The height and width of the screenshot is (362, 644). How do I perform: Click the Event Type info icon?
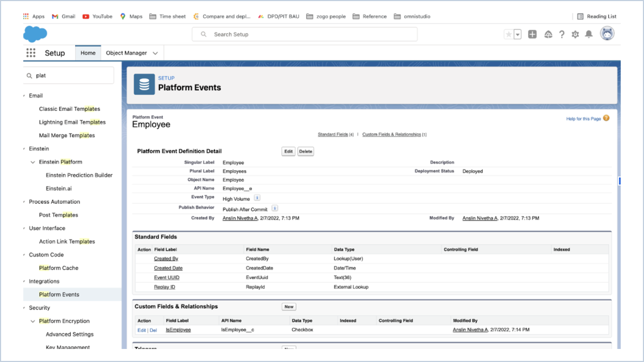pyautogui.click(x=257, y=198)
